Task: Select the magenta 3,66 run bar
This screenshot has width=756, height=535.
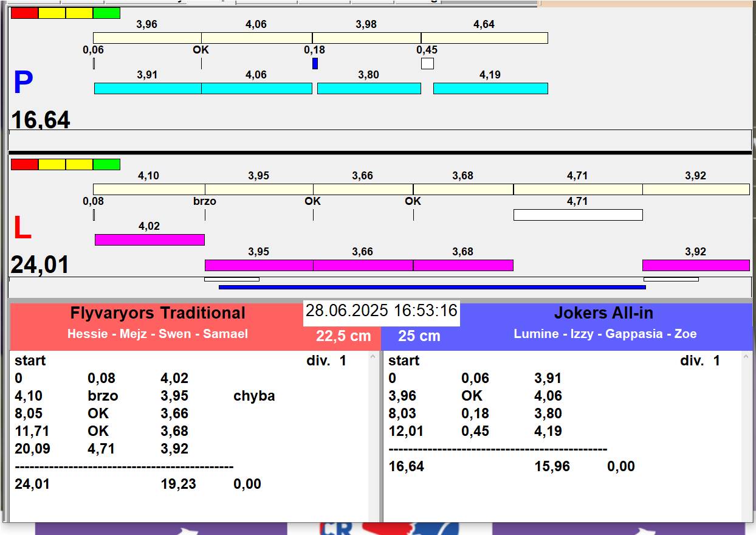Action: (363, 265)
